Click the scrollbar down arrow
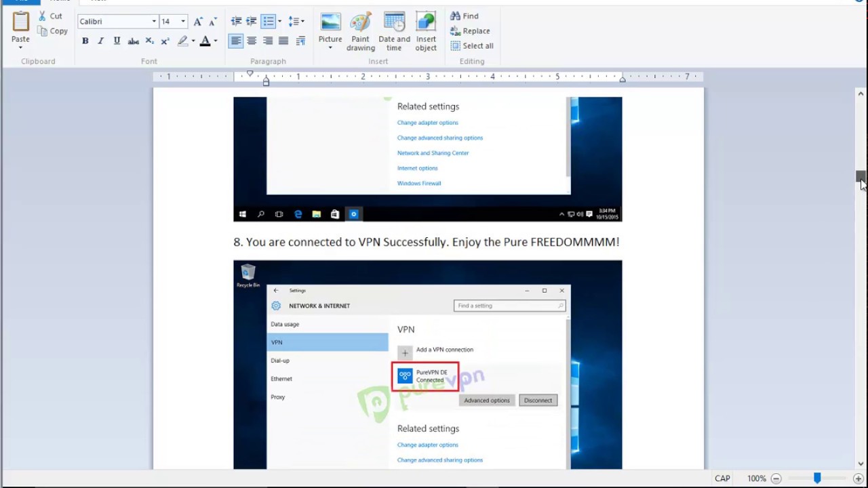 click(x=861, y=464)
